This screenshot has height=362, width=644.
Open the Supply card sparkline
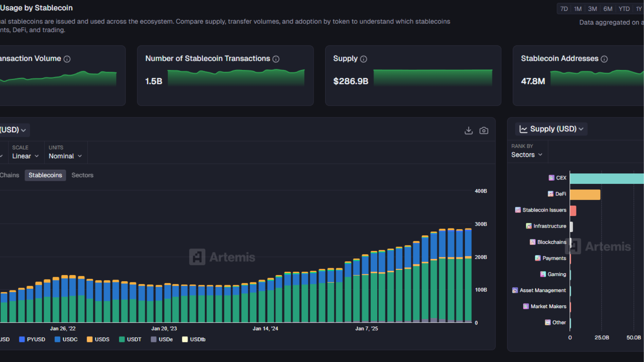[x=433, y=77]
